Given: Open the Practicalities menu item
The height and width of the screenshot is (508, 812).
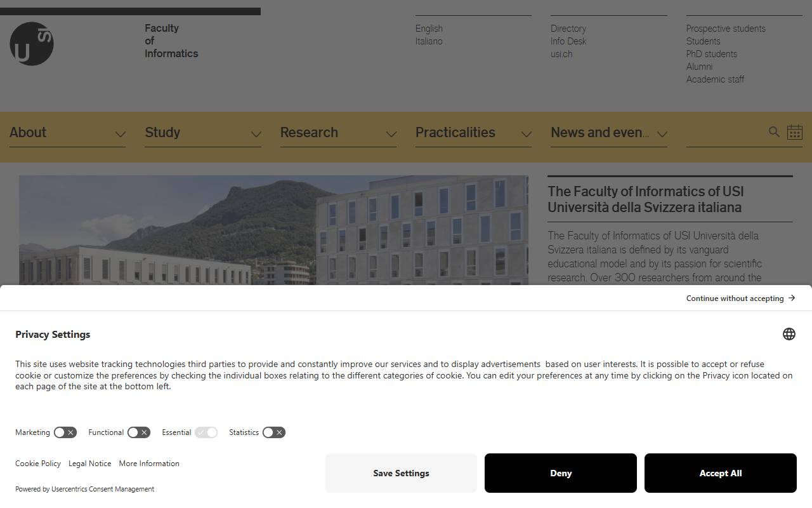Looking at the screenshot, I should click(x=455, y=133).
